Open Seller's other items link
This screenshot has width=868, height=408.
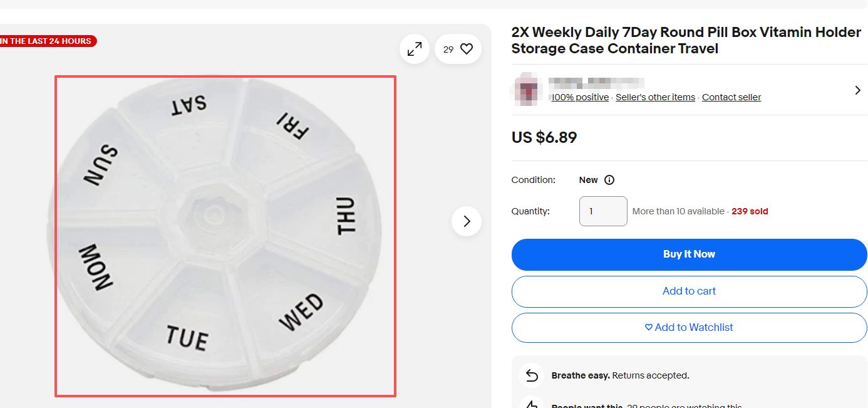(x=655, y=97)
